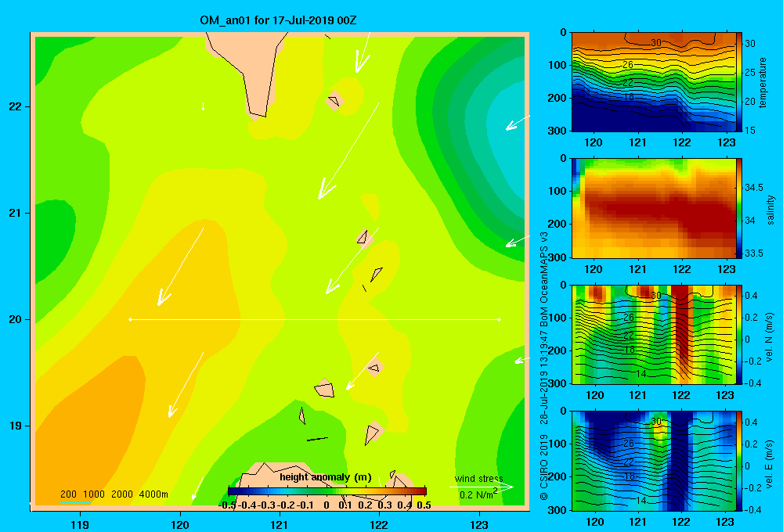Click the height anomaly (m) legend label
This screenshot has width=783, height=532.
(326, 477)
